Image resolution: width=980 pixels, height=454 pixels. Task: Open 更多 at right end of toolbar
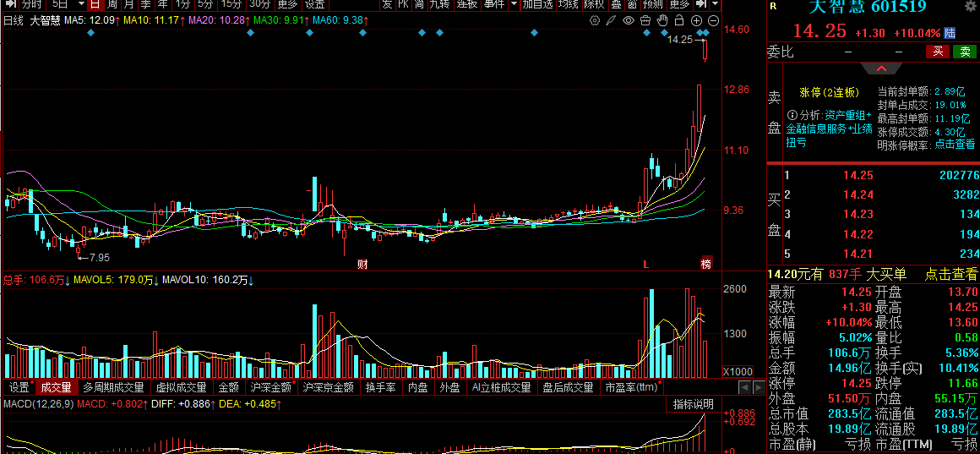click(678, 3)
